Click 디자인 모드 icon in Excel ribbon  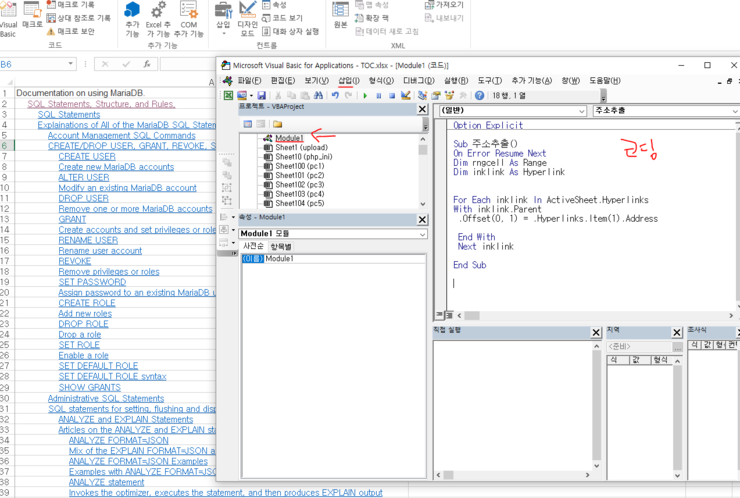coord(247,19)
